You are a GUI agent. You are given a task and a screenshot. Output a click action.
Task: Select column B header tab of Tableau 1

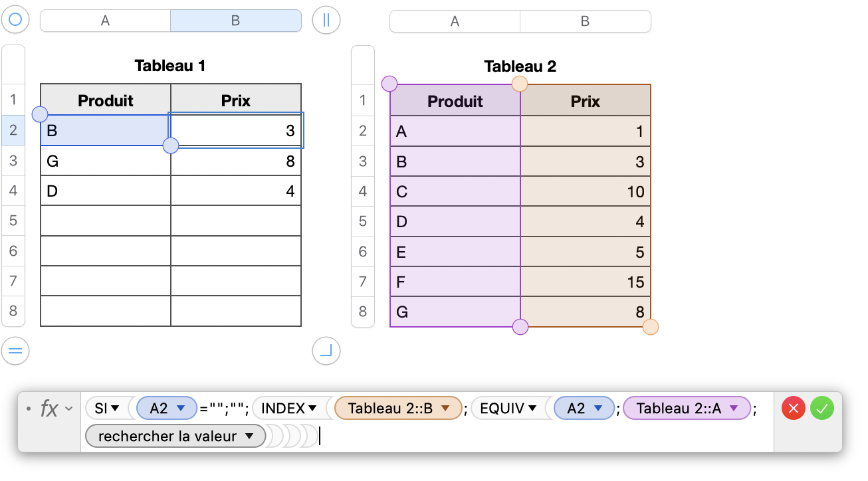pos(235,21)
